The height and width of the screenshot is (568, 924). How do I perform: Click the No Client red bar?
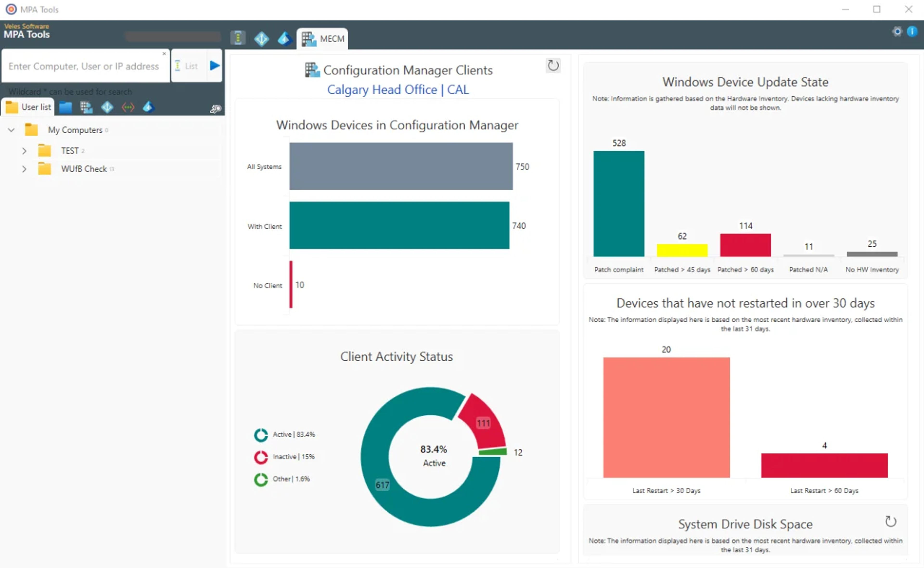pyautogui.click(x=291, y=284)
